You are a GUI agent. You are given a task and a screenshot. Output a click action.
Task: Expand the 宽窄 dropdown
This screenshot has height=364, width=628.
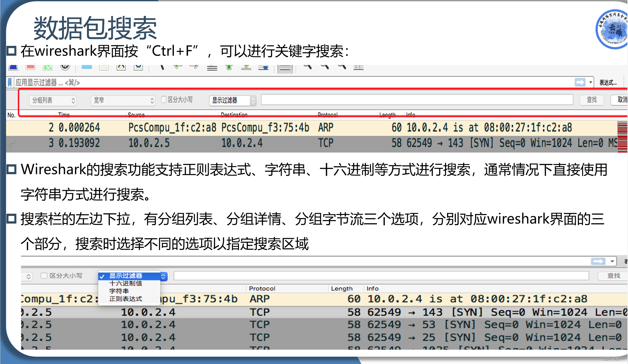123,100
